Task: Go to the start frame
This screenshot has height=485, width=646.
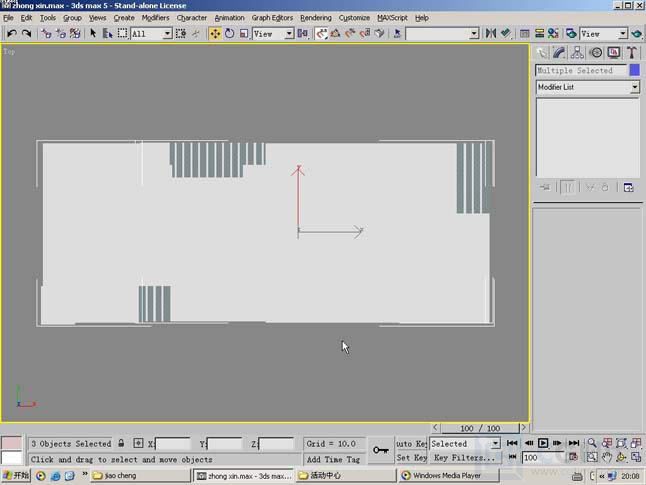Action: click(512, 443)
